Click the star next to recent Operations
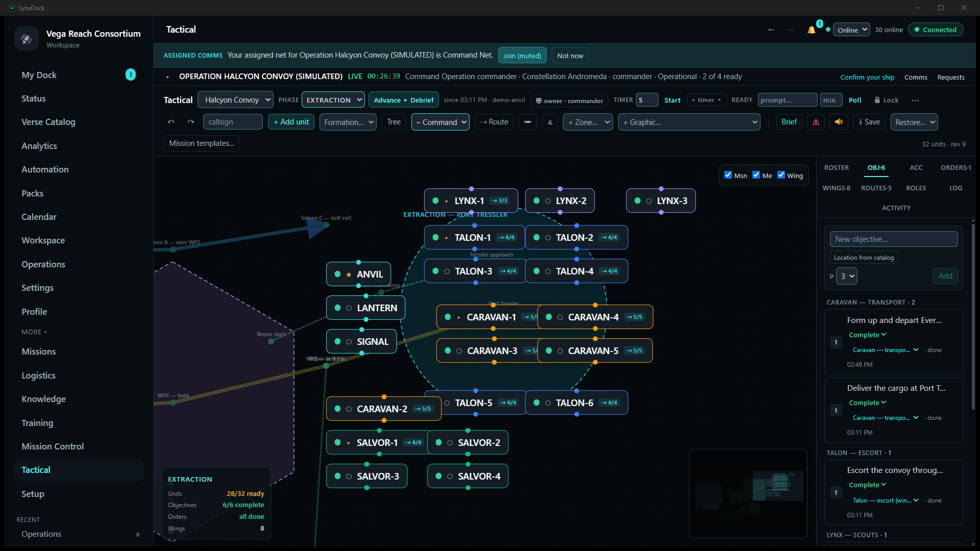The width and height of the screenshot is (980, 551). (x=138, y=534)
